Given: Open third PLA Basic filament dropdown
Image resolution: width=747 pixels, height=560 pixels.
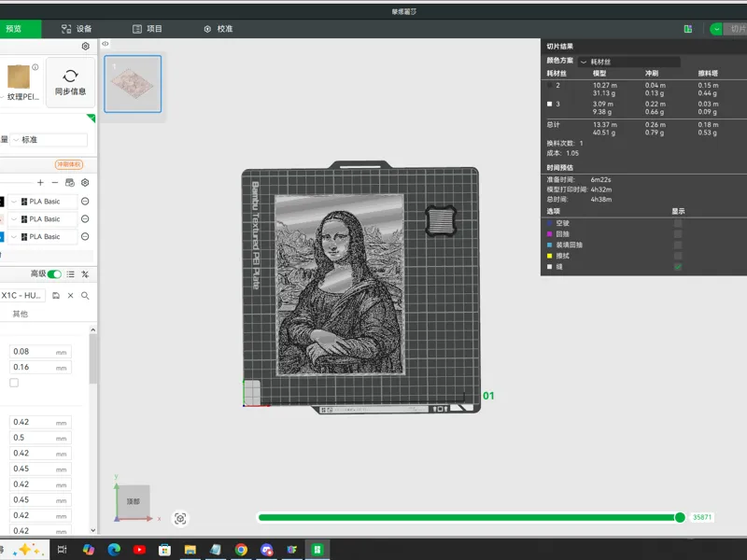Looking at the screenshot, I should coord(43,237).
